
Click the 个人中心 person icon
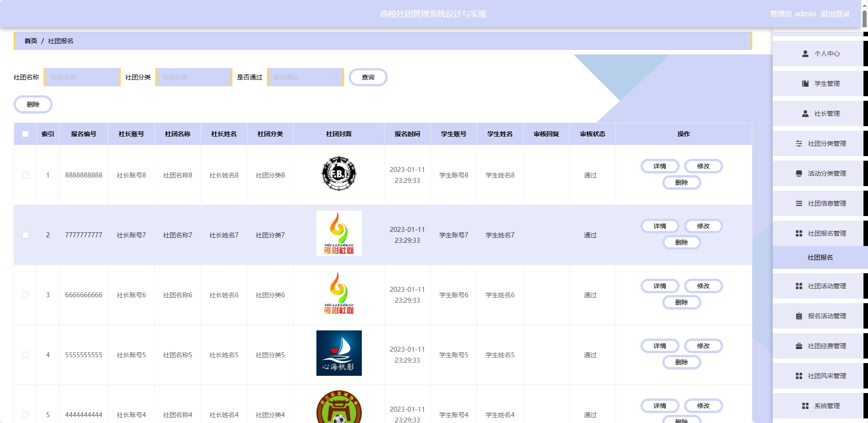pos(805,54)
